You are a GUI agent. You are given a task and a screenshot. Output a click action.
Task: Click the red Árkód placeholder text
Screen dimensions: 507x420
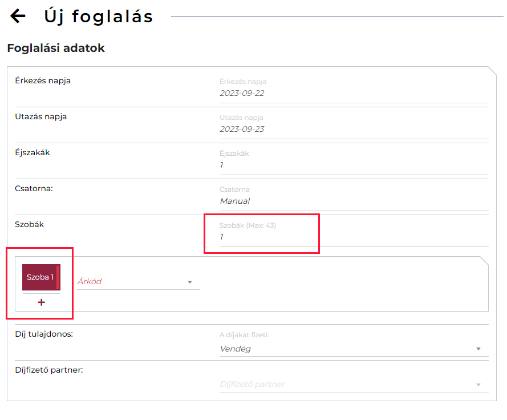(90, 281)
